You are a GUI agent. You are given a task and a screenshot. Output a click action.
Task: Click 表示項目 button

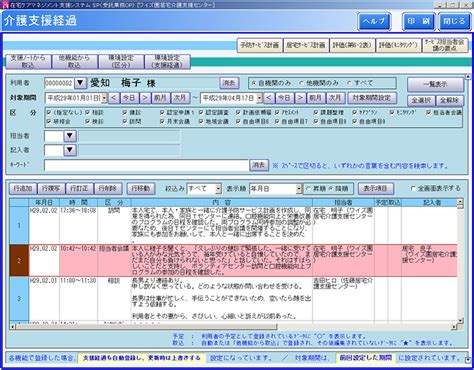point(375,189)
